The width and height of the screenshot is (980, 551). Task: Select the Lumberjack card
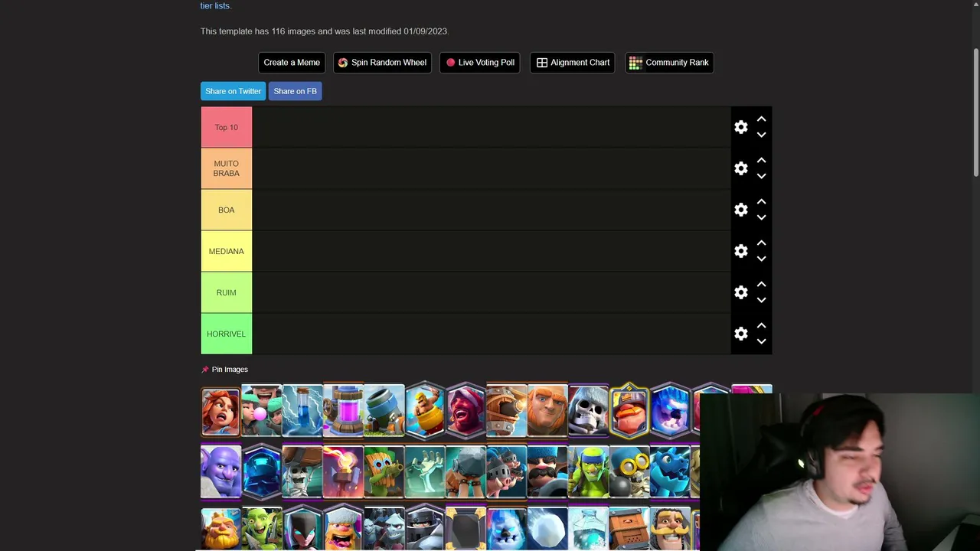(x=343, y=529)
